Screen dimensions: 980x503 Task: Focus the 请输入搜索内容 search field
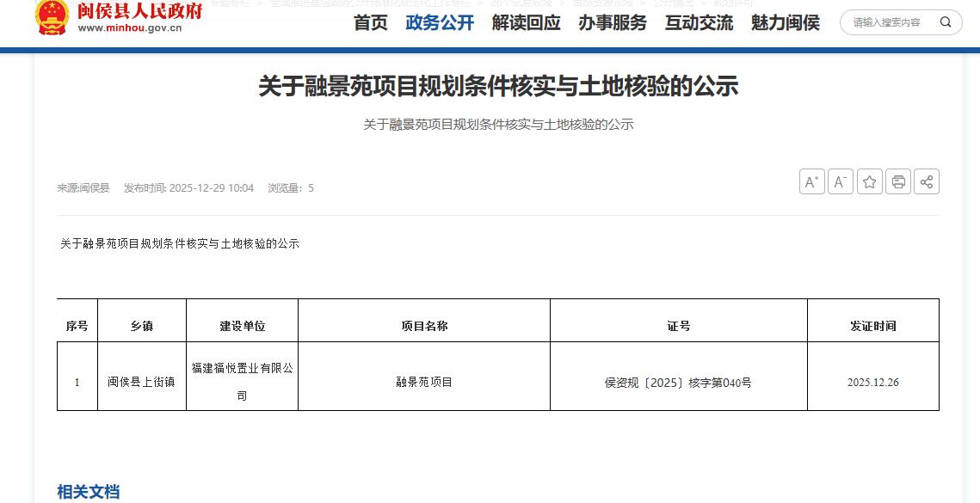(x=888, y=22)
